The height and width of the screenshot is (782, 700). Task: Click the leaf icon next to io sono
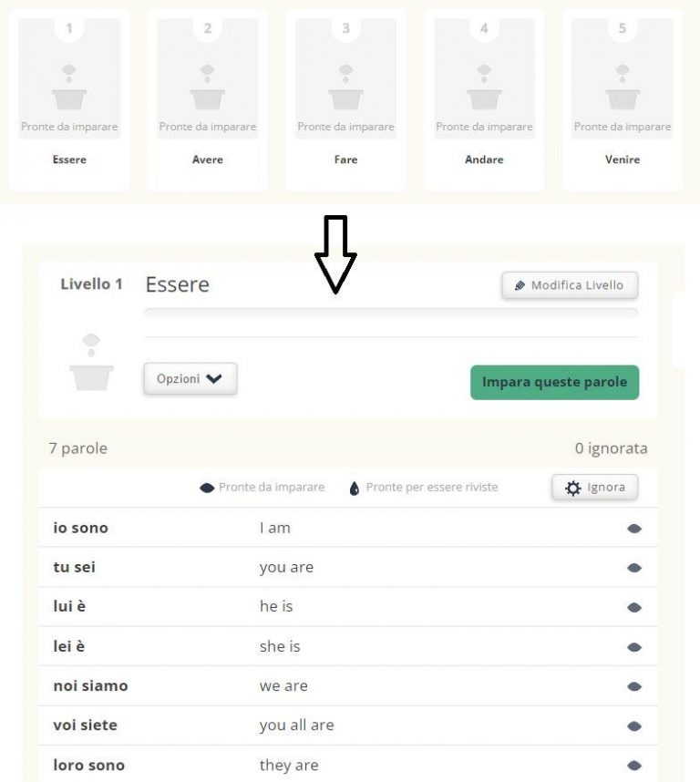(636, 527)
